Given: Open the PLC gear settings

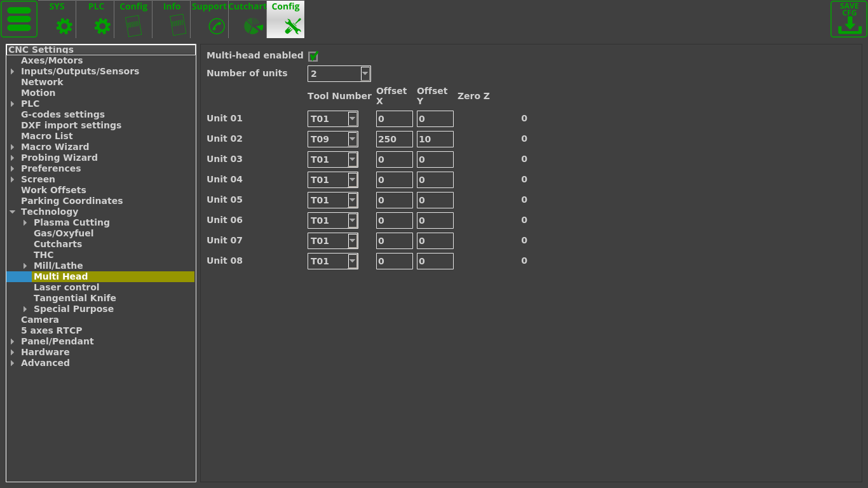Looking at the screenshot, I should pos(102,25).
